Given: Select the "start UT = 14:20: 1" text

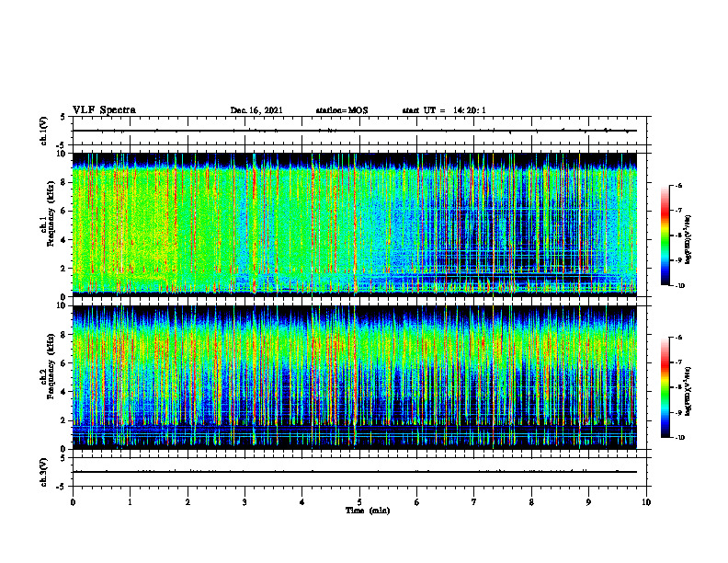Looking at the screenshot, I should 444,110.
